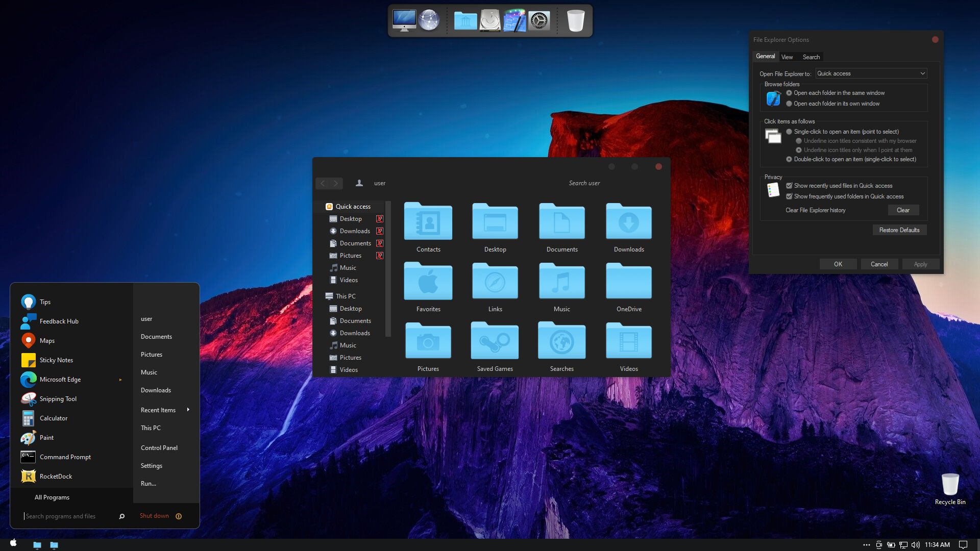The image size is (980, 551).
Task: Open the Contacts folder icon
Action: [x=428, y=221]
